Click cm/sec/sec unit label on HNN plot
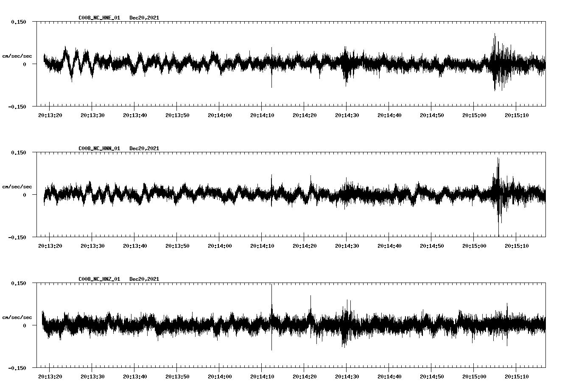 click(x=17, y=187)
